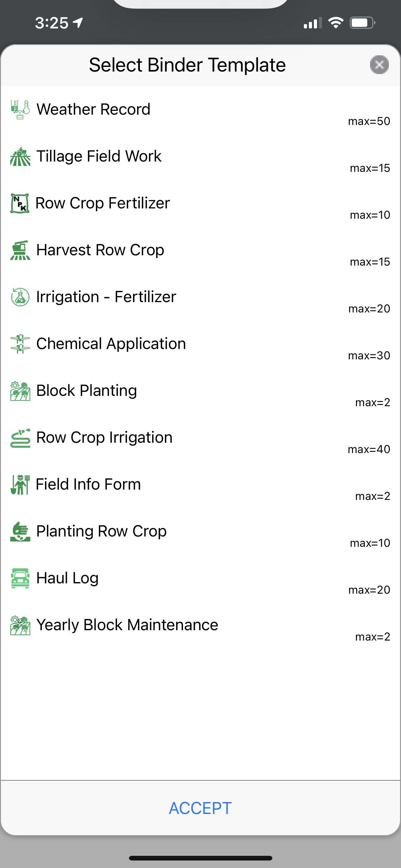Tap the Planting Row Crop hand icon
The width and height of the screenshot is (401, 868).
[x=20, y=531]
